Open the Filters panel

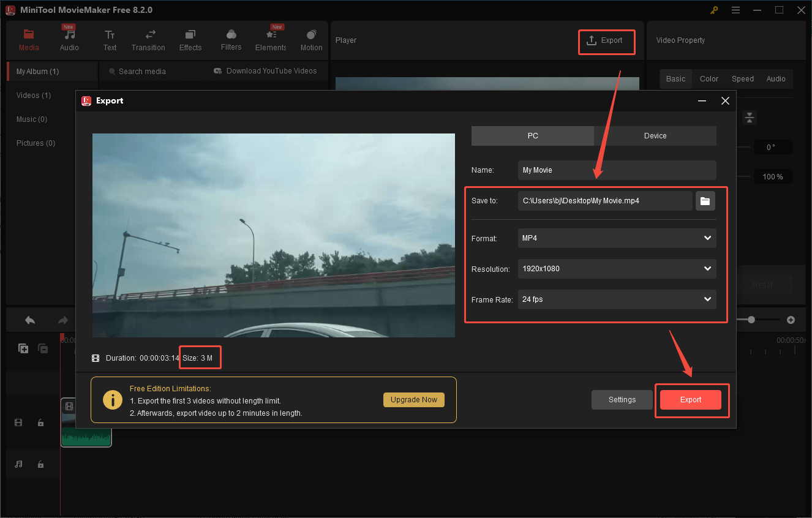point(231,39)
